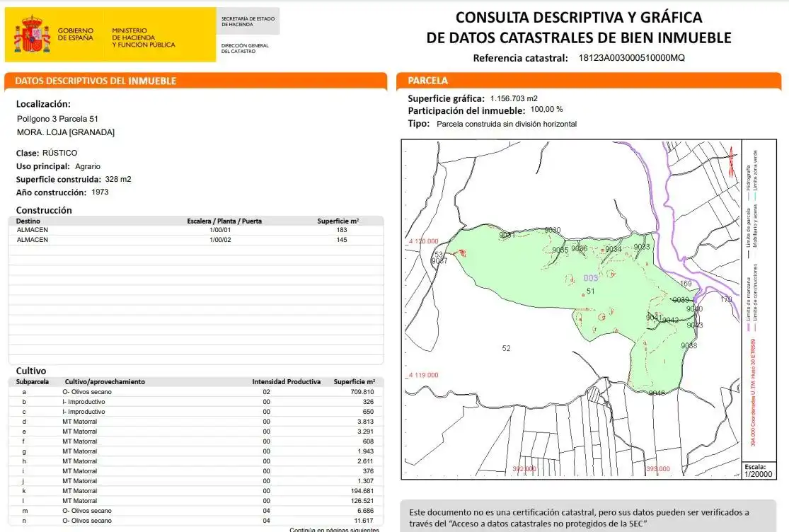This screenshot has width=789, height=532.
Task: Click surface '608' in subparcela f row
Action: tap(369, 441)
